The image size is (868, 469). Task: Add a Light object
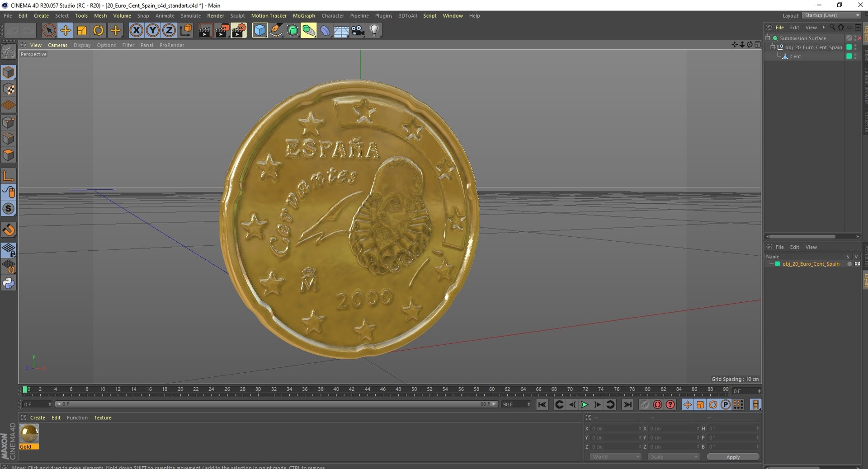click(374, 30)
